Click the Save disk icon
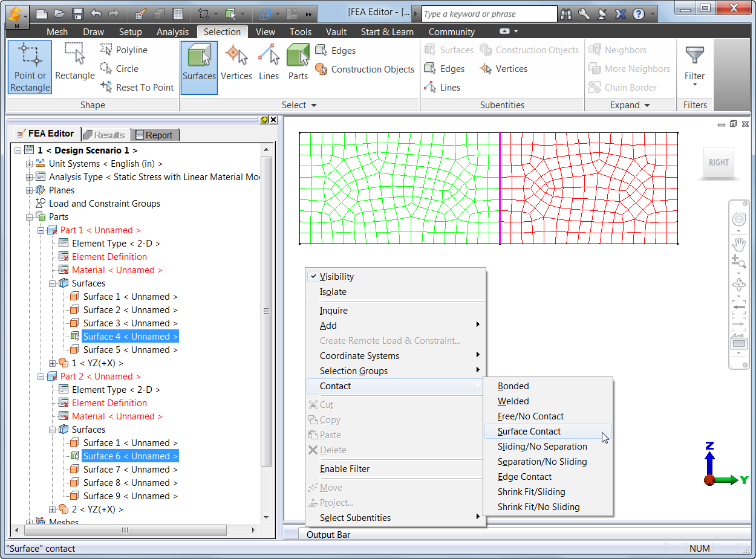 coord(77,13)
